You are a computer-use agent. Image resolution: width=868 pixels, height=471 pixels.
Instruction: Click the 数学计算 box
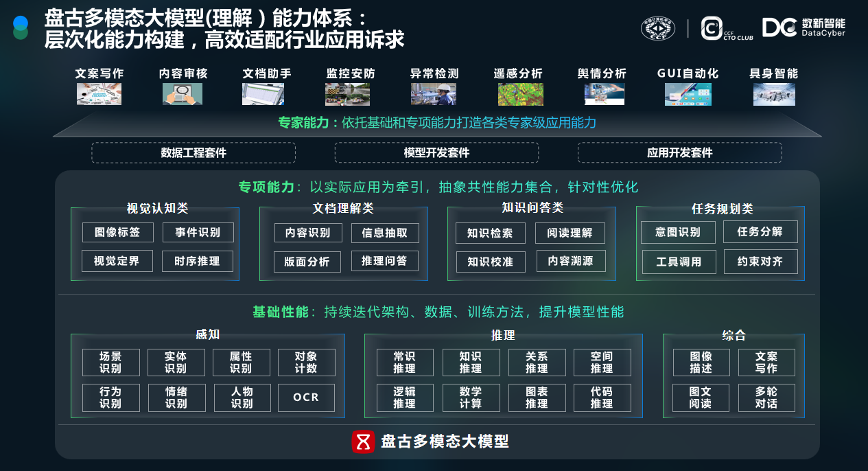(471, 398)
